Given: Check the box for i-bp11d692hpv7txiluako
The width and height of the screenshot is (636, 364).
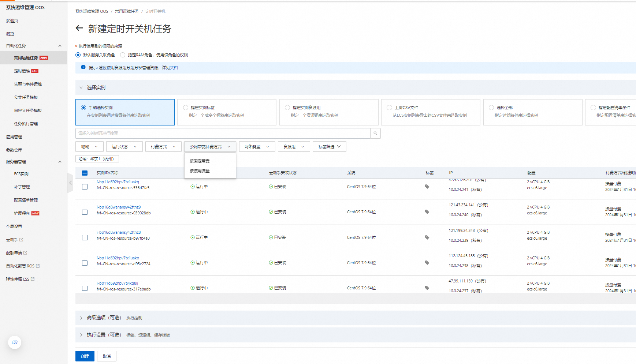Looking at the screenshot, I should click(85, 263).
